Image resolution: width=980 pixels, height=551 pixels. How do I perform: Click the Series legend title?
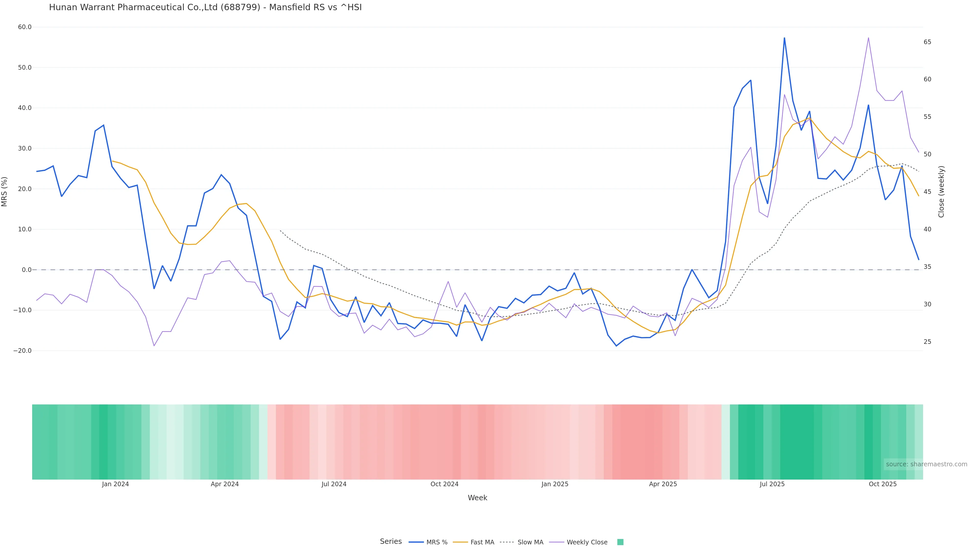click(391, 542)
